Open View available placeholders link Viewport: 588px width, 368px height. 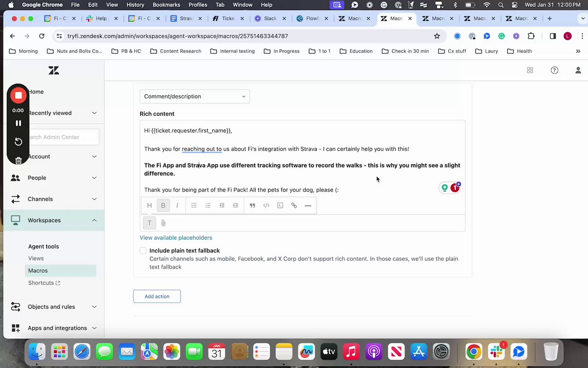176,238
